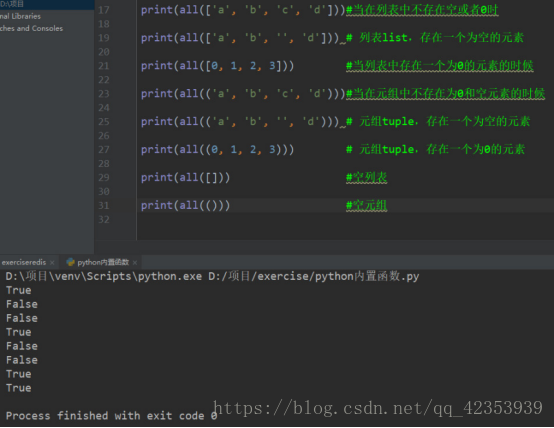Select External Libraries tree item
Image resolution: width=554 pixels, height=428 pixels.
pyautogui.click(x=20, y=16)
